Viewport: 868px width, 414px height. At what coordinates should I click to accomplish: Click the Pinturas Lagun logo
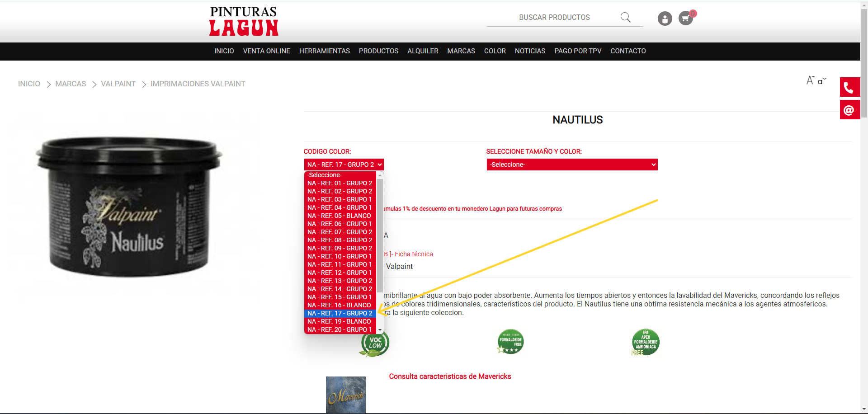[x=244, y=21]
